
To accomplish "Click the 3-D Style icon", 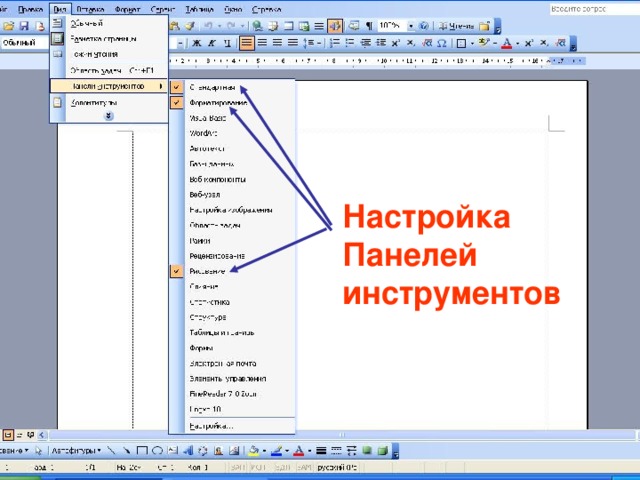I will coord(382,451).
